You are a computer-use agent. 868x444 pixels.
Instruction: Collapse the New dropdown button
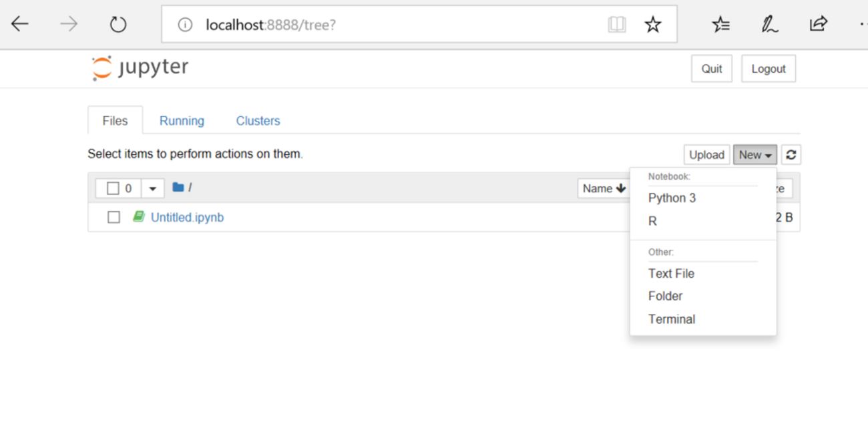(x=754, y=155)
